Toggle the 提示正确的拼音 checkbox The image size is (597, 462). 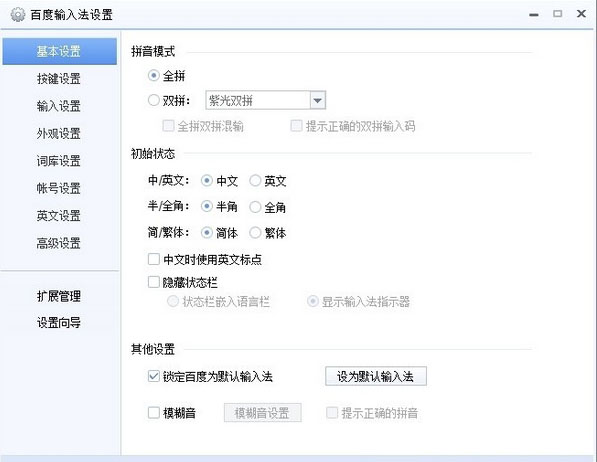click(332, 413)
